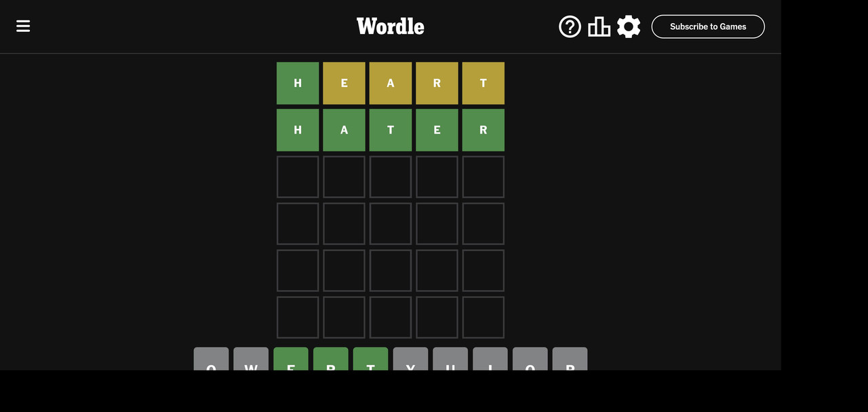Click the green A tile in HATER row
Screen dimensions: 868x412
click(x=344, y=130)
